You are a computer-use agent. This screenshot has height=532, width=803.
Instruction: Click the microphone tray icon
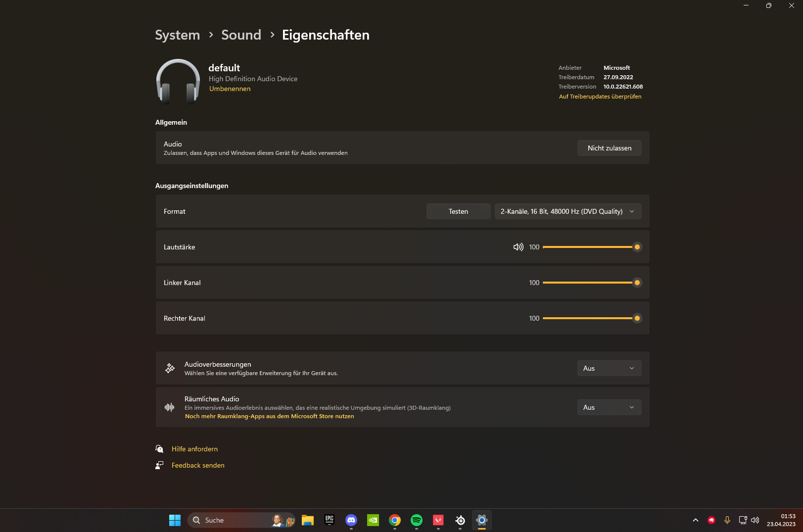point(727,520)
